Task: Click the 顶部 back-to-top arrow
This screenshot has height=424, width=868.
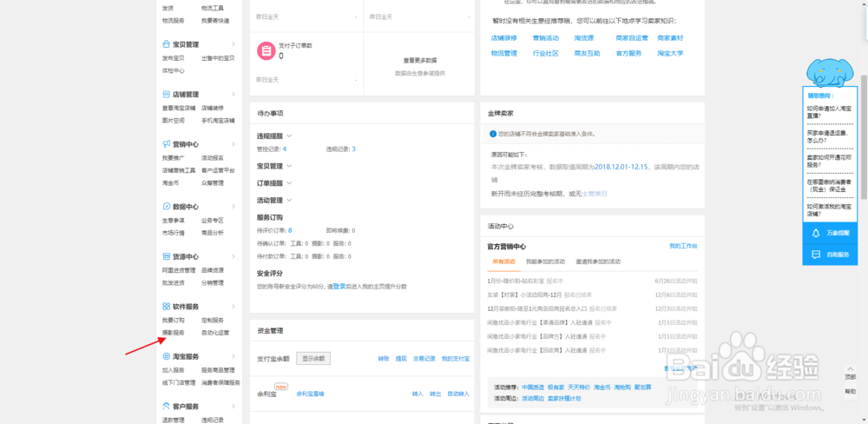Action: 850,368
